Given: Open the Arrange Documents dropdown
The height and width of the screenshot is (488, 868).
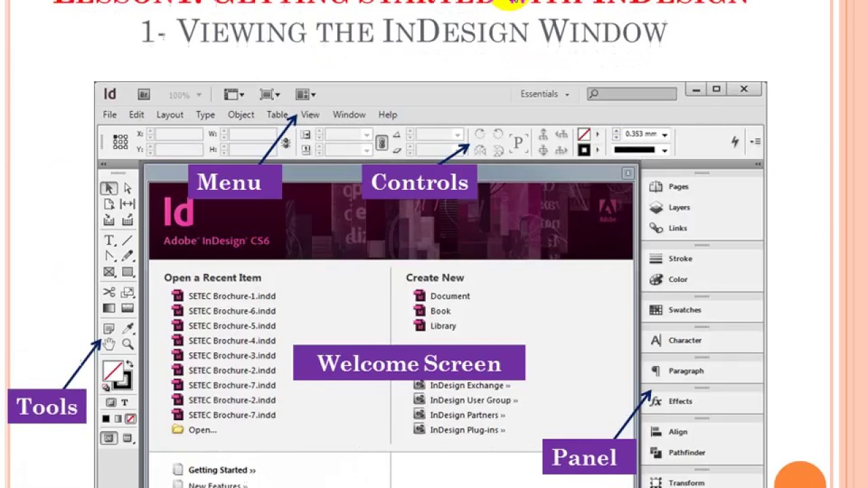Looking at the screenshot, I should (305, 94).
